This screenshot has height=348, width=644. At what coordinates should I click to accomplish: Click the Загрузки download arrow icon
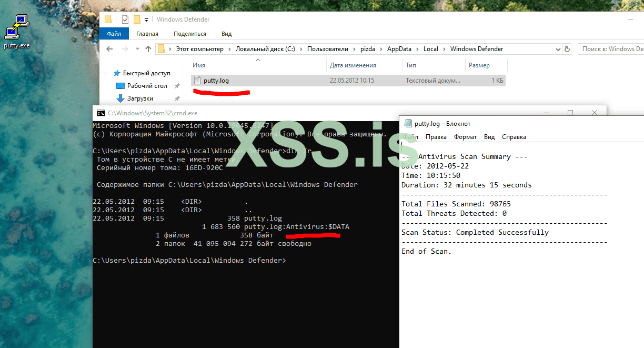click(x=120, y=98)
